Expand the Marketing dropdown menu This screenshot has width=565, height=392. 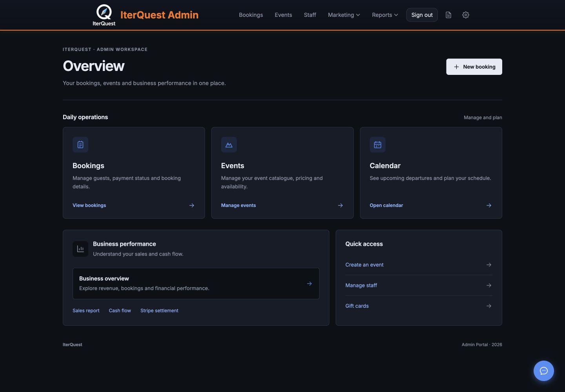344,15
